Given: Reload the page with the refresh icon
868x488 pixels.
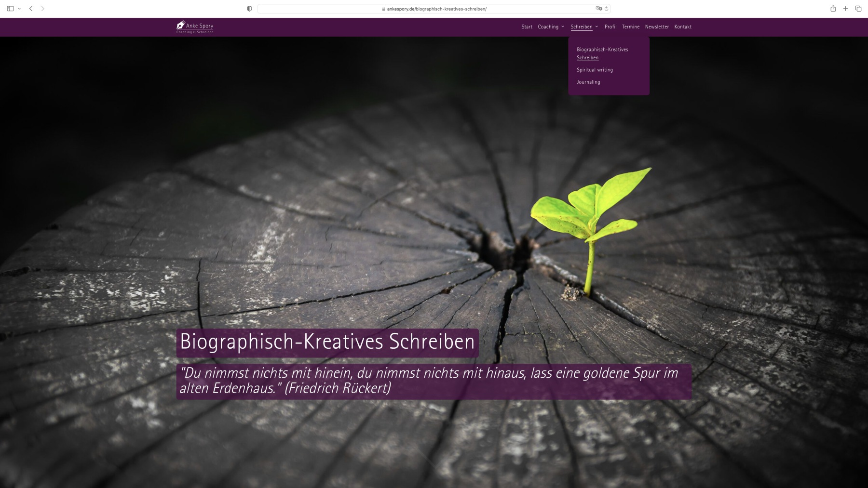Looking at the screenshot, I should (x=607, y=9).
